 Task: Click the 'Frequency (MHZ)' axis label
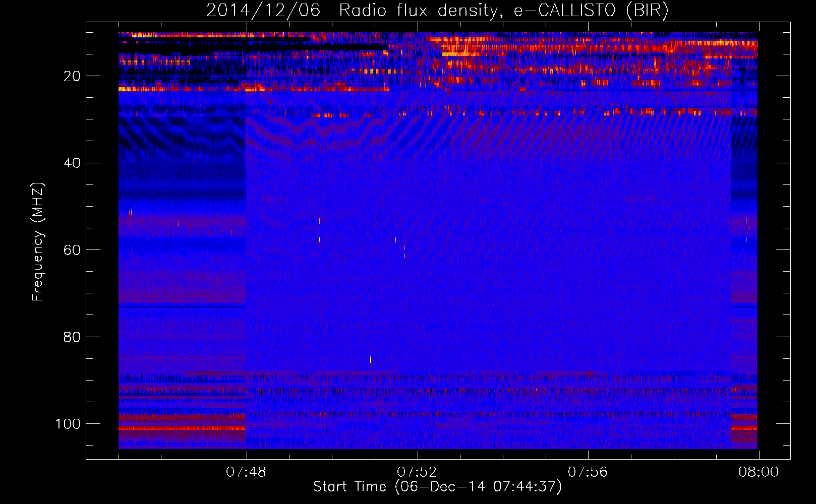38,241
